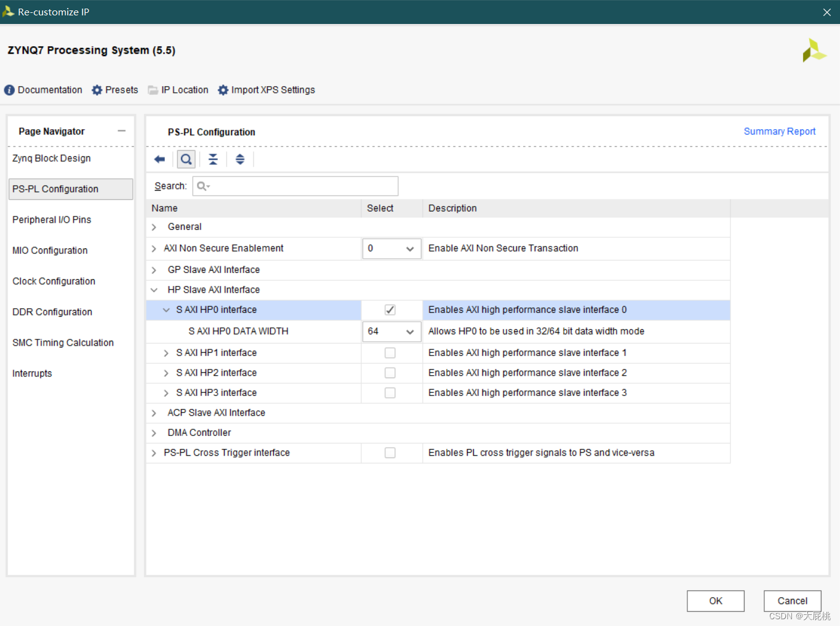Open Clock Configuration page
Viewport: 840px width, 626px height.
click(54, 281)
